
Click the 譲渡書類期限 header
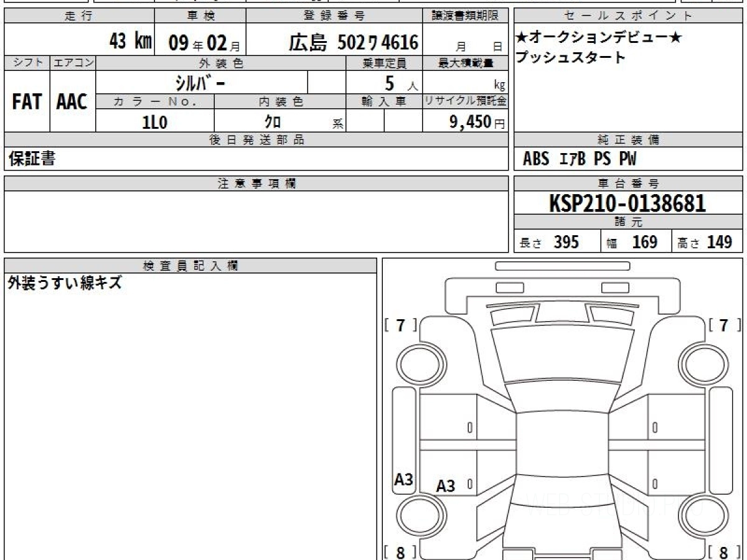(x=465, y=16)
